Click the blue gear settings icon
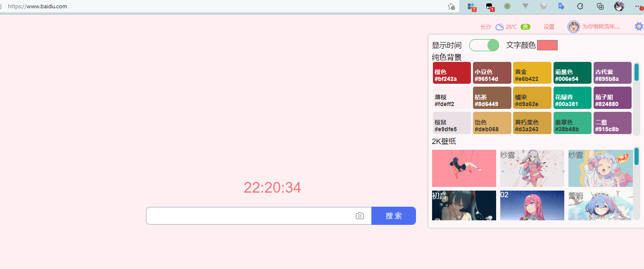Screen dimensions: 644x269 (x=639, y=26)
